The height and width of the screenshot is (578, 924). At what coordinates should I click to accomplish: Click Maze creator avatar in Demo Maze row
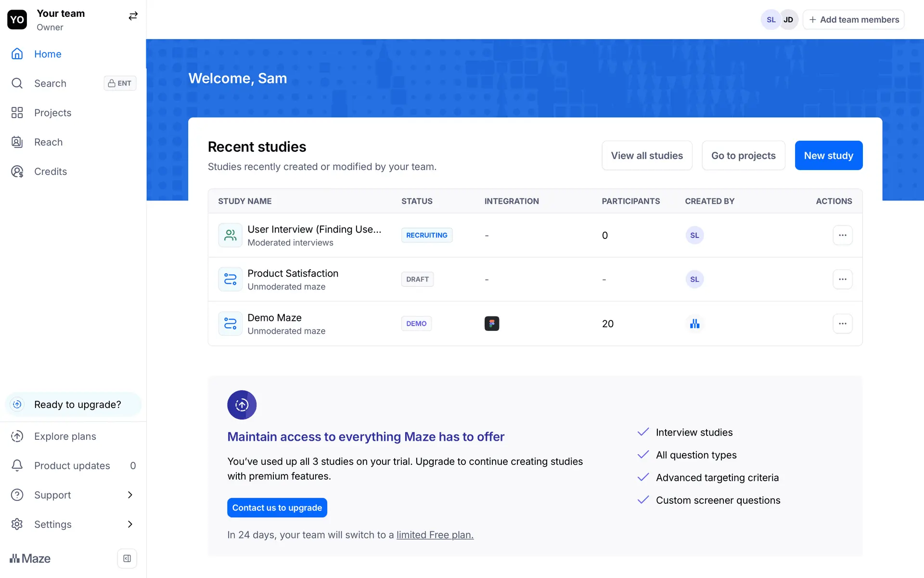click(x=694, y=324)
